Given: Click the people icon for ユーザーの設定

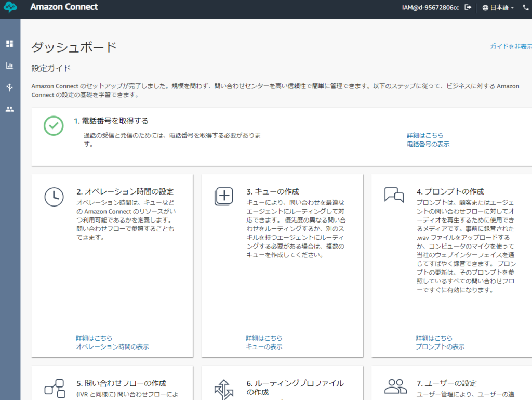Looking at the screenshot, I should (395, 386).
